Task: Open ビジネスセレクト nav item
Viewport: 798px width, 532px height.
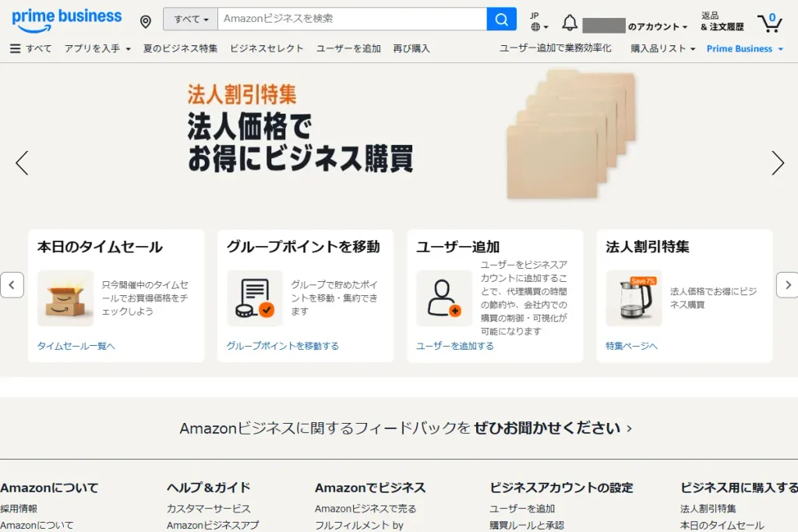Action: coord(267,48)
